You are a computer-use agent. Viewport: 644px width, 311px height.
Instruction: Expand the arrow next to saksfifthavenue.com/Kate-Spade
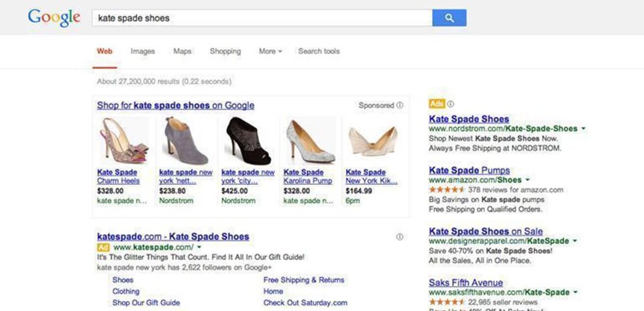tap(575, 292)
